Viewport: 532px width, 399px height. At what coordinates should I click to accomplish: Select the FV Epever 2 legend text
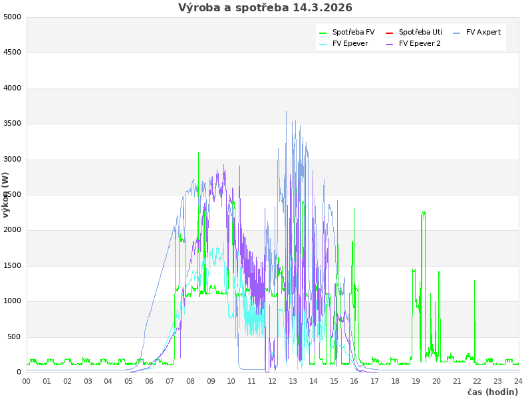[420, 43]
